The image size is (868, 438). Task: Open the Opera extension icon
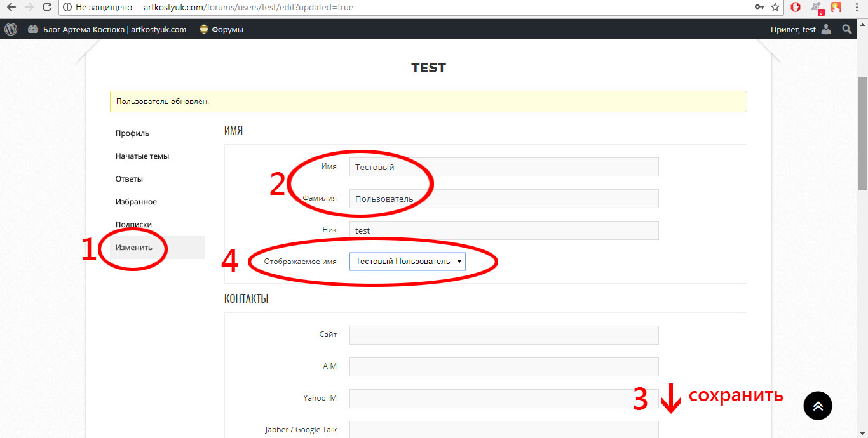[796, 8]
